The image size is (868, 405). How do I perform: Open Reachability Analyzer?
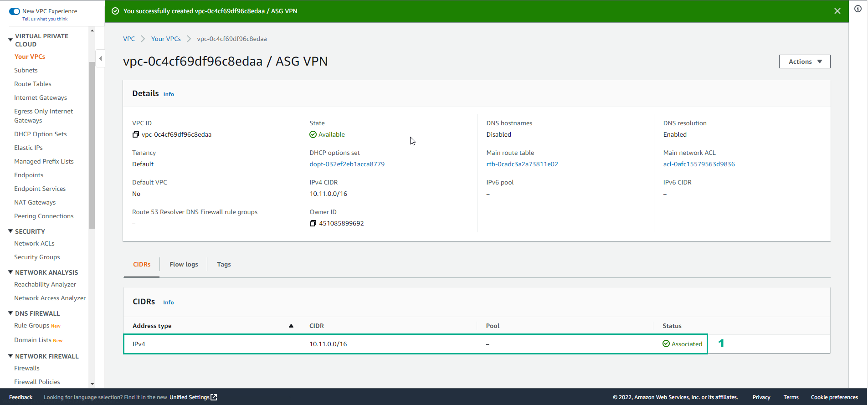pyautogui.click(x=45, y=284)
